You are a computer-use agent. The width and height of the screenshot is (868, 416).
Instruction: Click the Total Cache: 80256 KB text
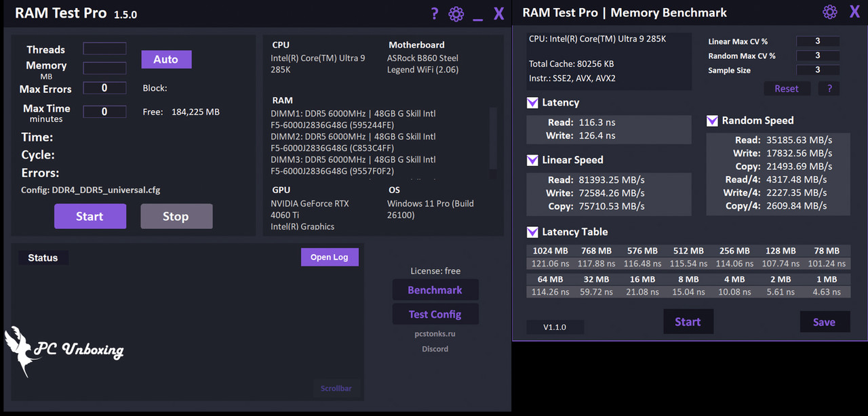[x=572, y=64]
